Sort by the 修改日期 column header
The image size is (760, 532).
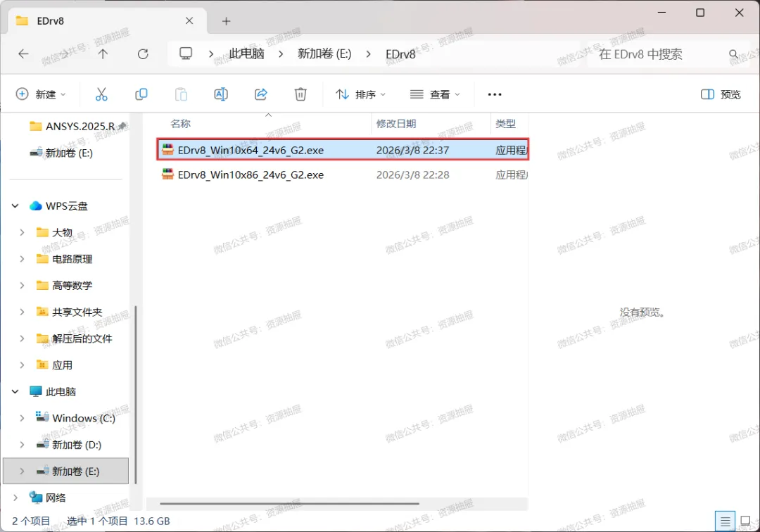[x=396, y=124]
